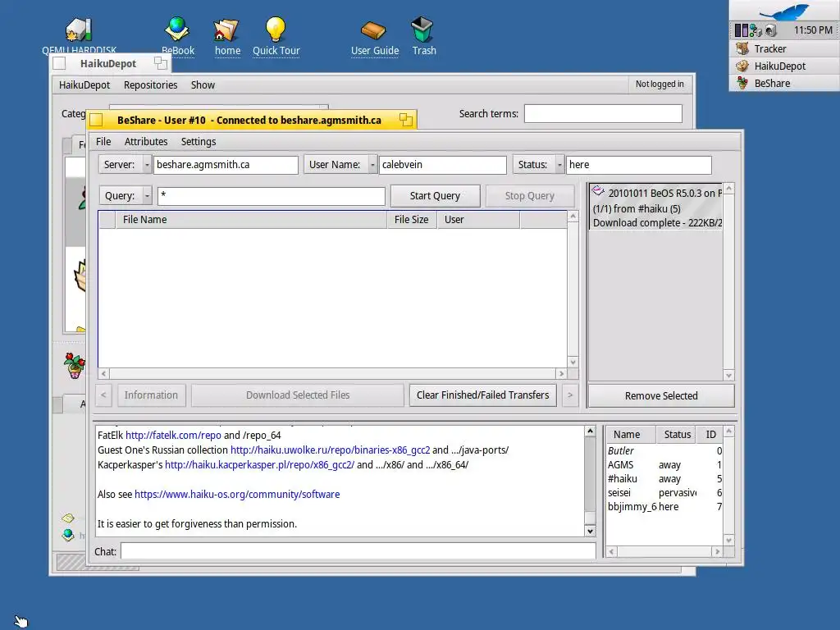840x630 pixels.
Task: Open the QEMU HARDDISK desktop icon
Action: pyautogui.click(x=79, y=30)
